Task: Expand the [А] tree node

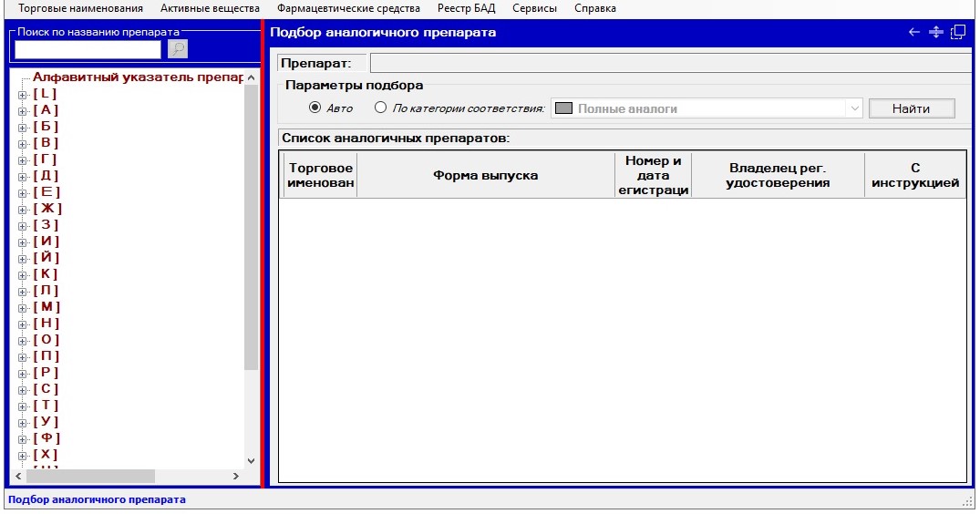Action: (23, 110)
